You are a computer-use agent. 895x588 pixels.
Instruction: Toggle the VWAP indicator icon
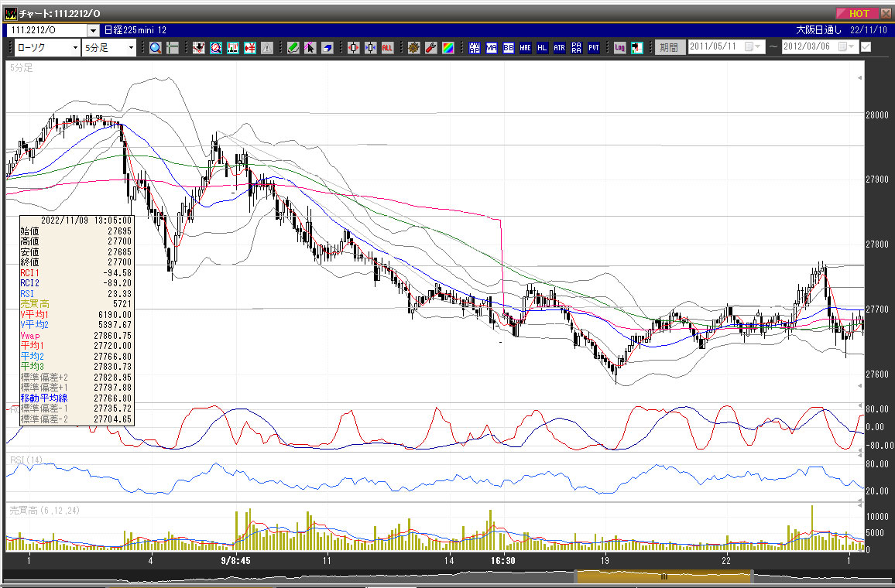coord(475,48)
